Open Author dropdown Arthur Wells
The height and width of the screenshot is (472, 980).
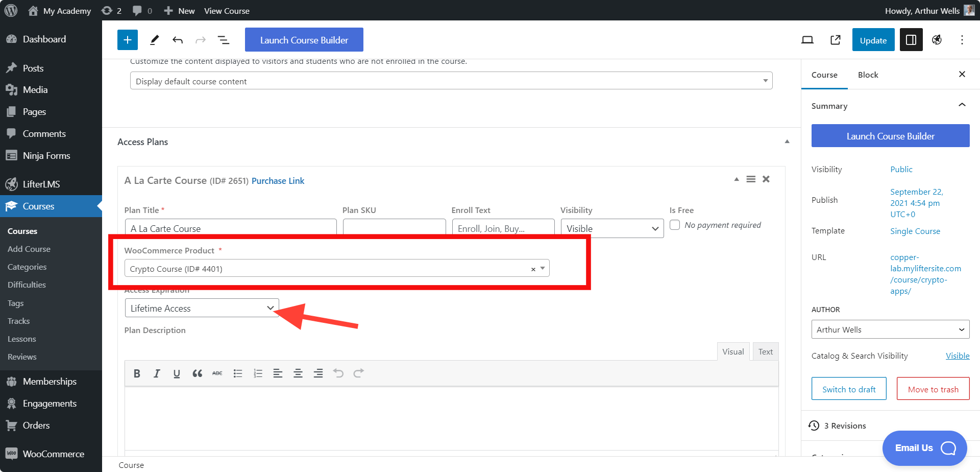890,329
